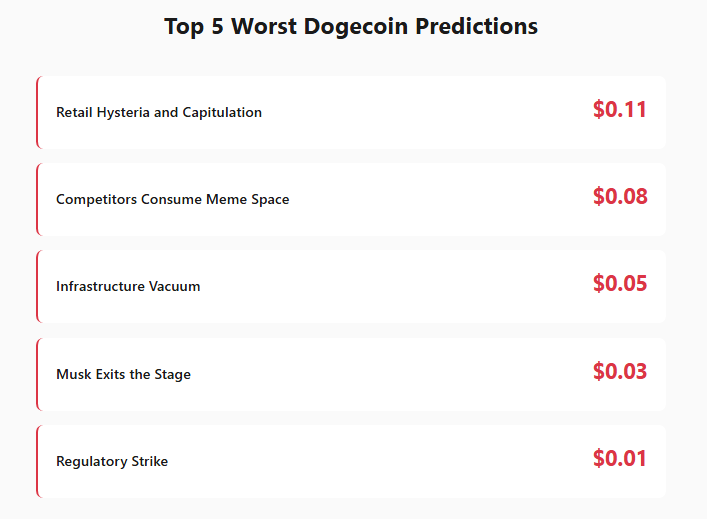
Task: Click the $0.01 price prediction
Action: pyautogui.click(x=619, y=459)
